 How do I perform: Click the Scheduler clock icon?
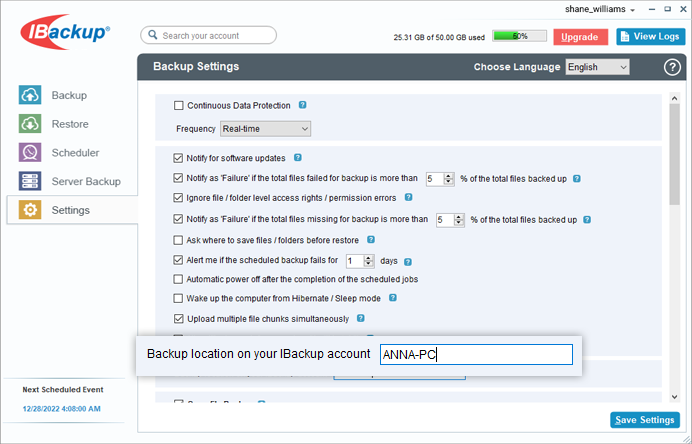(x=31, y=153)
